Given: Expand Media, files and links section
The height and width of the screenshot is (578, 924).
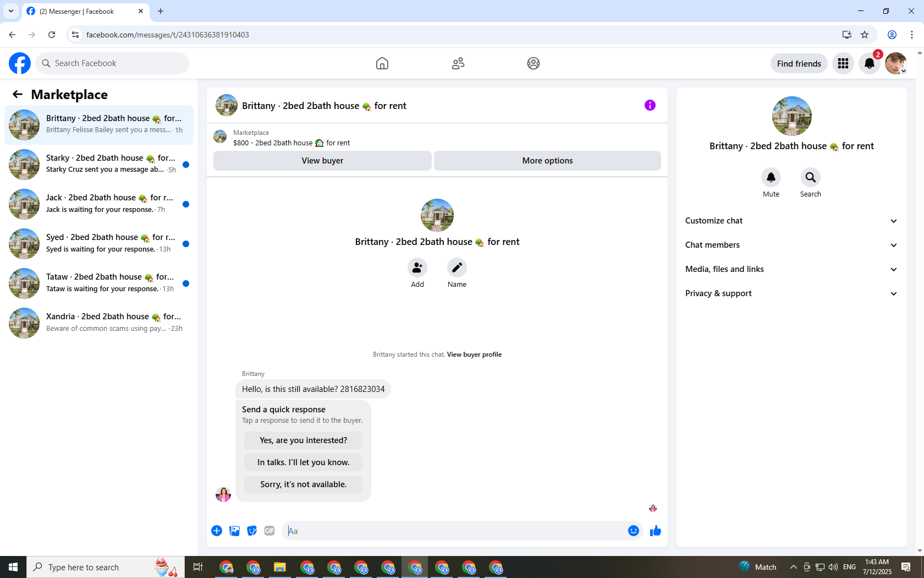Looking at the screenshot, I should [791, 269].
